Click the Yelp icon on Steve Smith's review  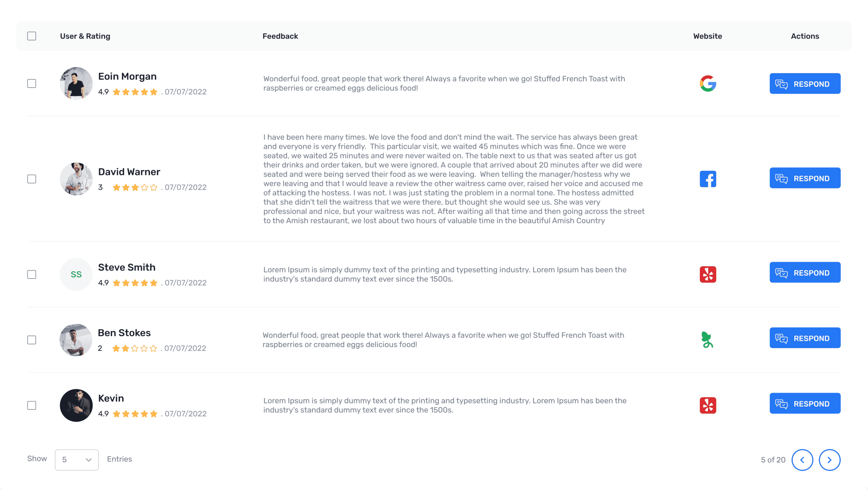[x=708, y=274]
